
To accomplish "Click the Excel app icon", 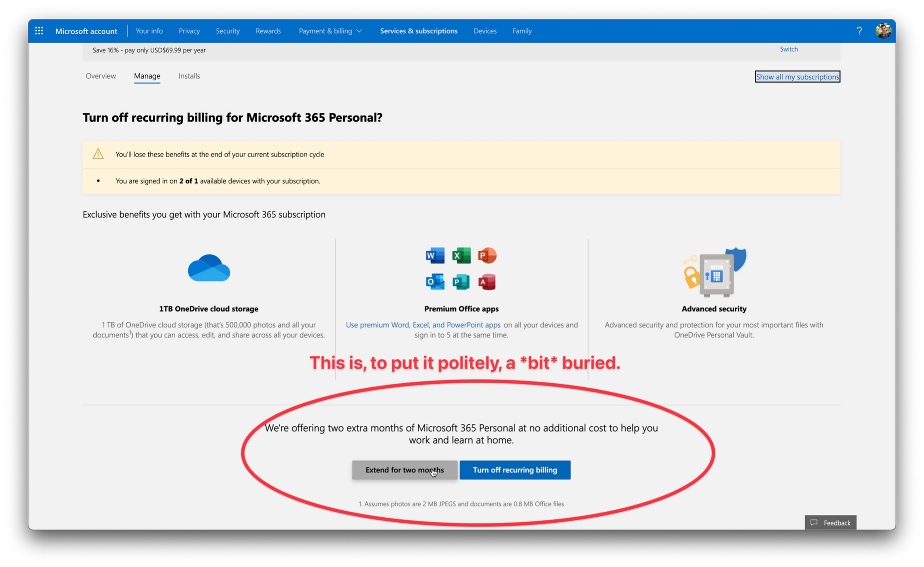I will [x=461, y=255].
